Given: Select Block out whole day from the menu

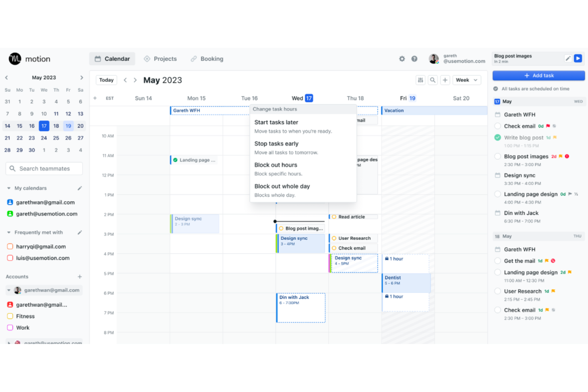Looking at the screenshot, I should [282, 186].
